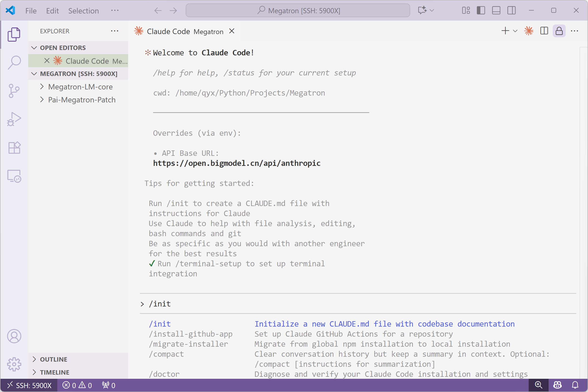
Task: Click zoom magnifier in status bar
Action: [x=539, y=385]
